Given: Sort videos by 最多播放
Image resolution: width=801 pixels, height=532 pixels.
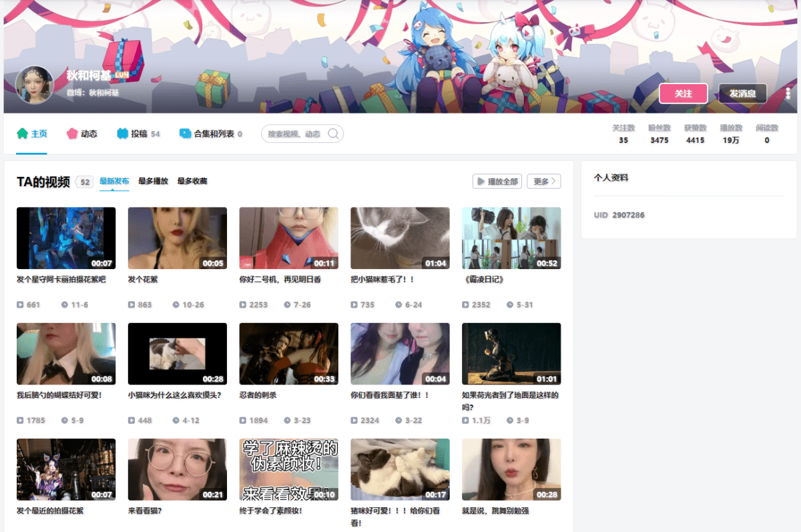Looking at the screenshot, I should (x=153, y=181).
